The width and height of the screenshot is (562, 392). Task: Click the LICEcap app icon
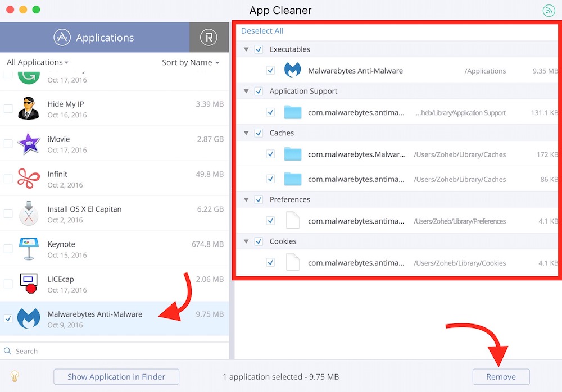(x=28, y=284)
